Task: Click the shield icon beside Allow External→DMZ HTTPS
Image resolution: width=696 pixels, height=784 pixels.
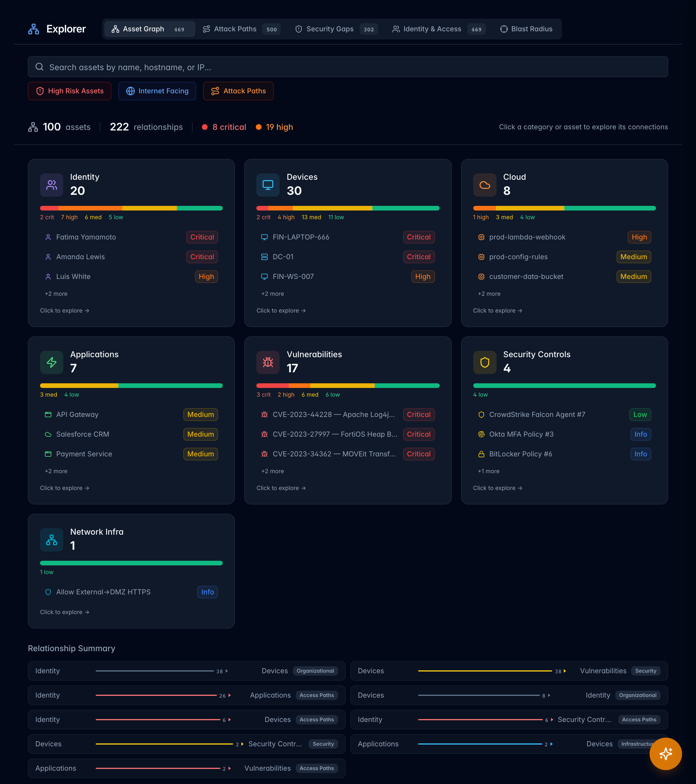Action: pyautogui.click(x=48, y=592)
